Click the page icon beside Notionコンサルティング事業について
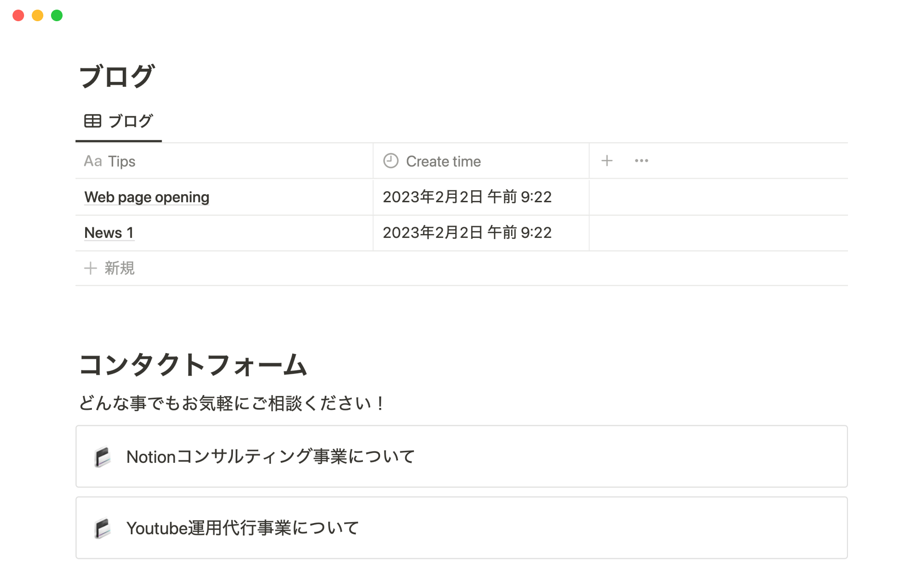 pyautogui.click(x=103, y=457)
